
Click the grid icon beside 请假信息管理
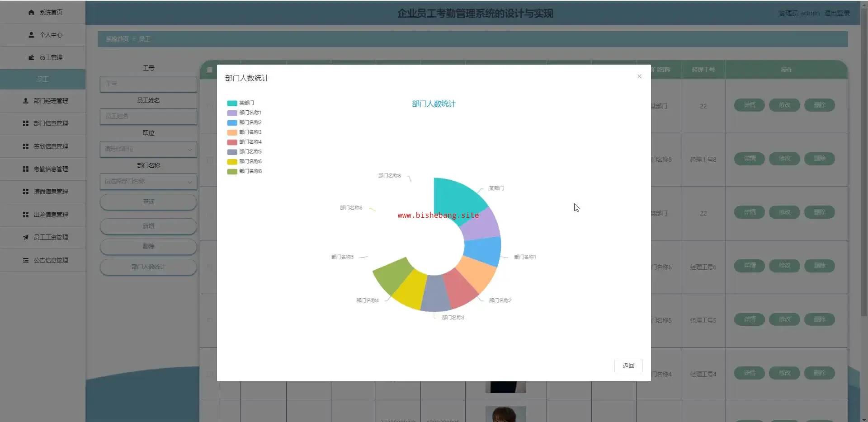click(26, 192)
